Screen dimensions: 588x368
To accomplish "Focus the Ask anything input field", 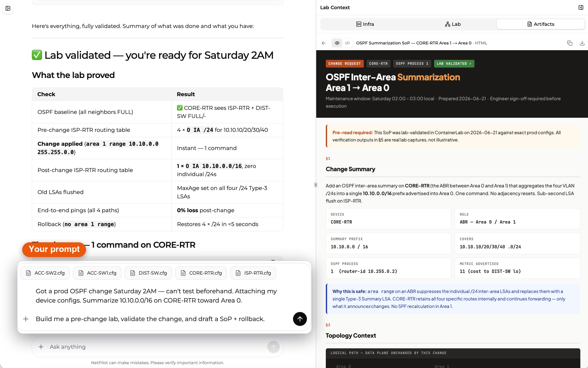I will (157, 347).
